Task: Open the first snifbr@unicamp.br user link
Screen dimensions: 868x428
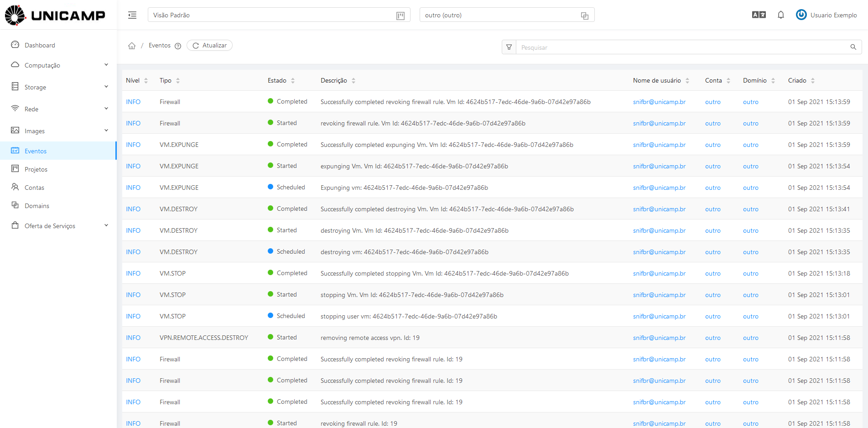Action: (659, 102)
